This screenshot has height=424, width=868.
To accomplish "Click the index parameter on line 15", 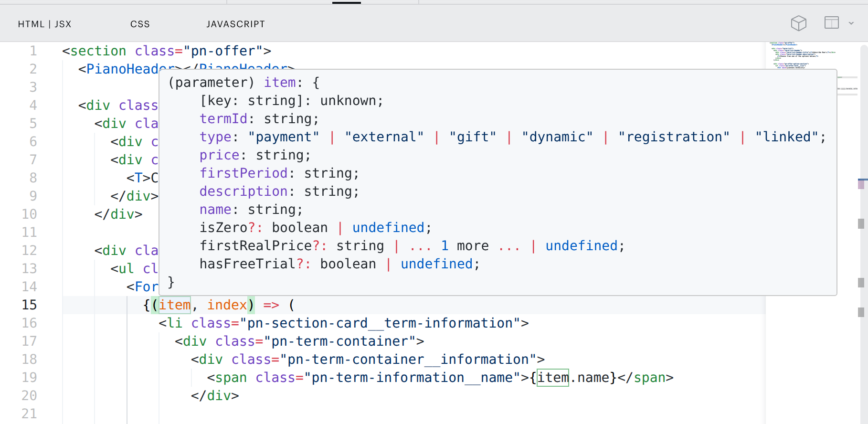I will (x=227, y=305).
